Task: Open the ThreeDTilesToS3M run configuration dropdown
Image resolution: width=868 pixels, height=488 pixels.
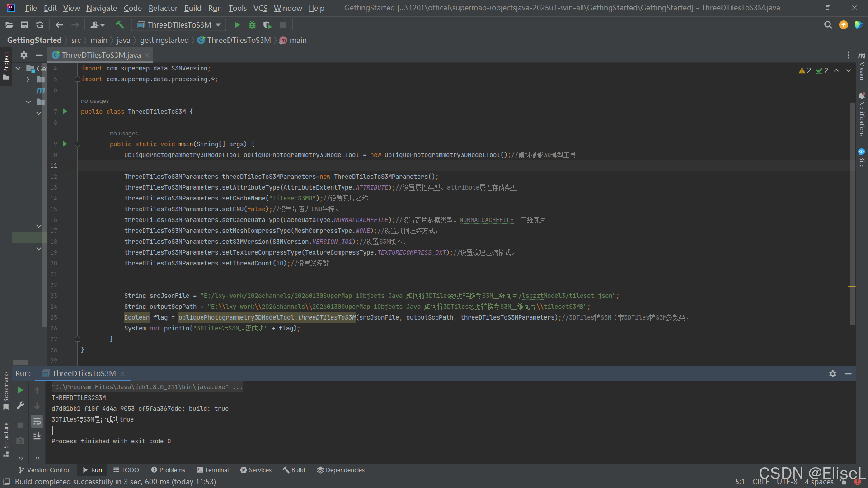Action: pyautogui.click(x=179, y=25)
